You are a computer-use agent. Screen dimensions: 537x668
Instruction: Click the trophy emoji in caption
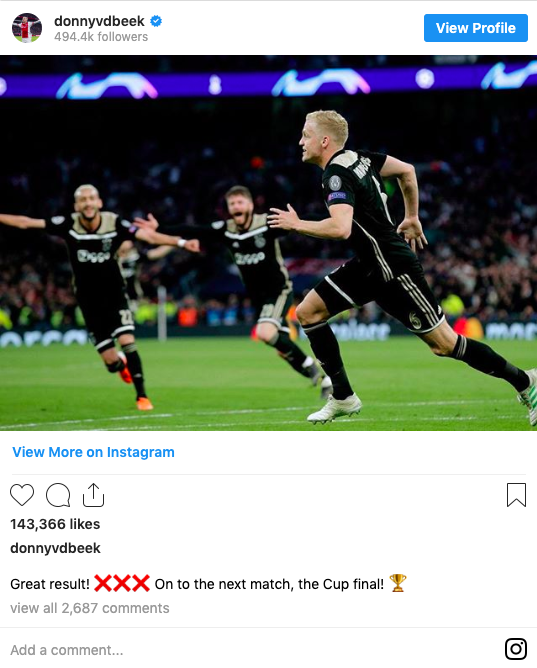click(398, 583)
